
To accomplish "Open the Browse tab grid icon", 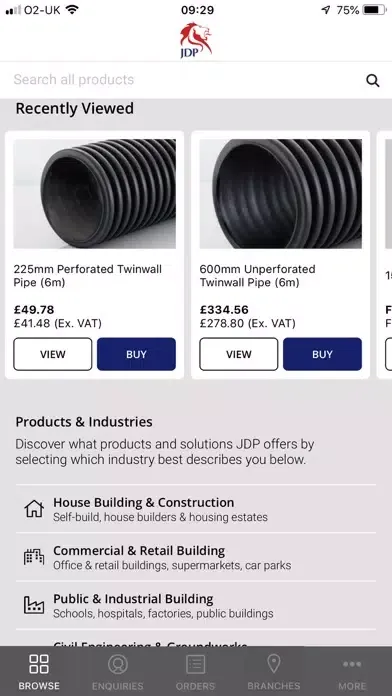I will point(39,664).
